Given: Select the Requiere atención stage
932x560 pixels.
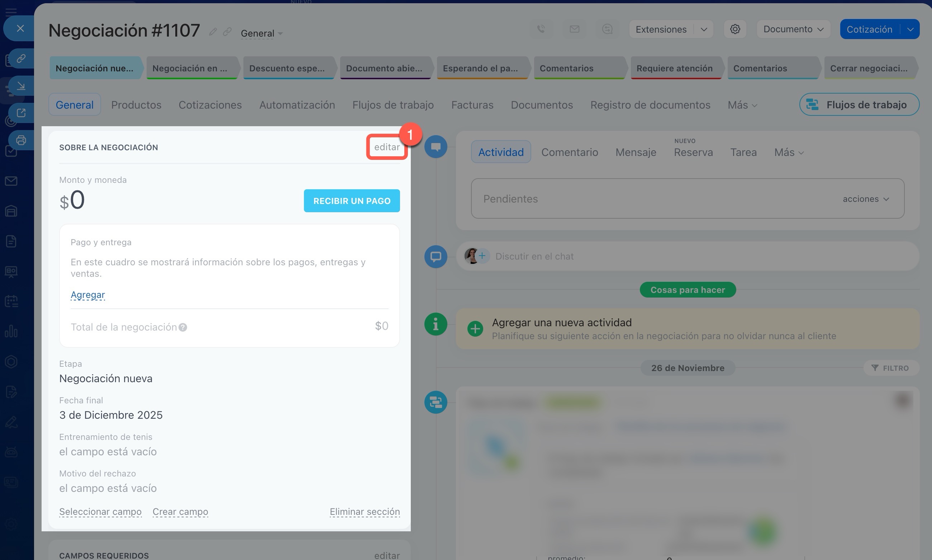Looking at the screenshot, I should click(x=674, y=68).
